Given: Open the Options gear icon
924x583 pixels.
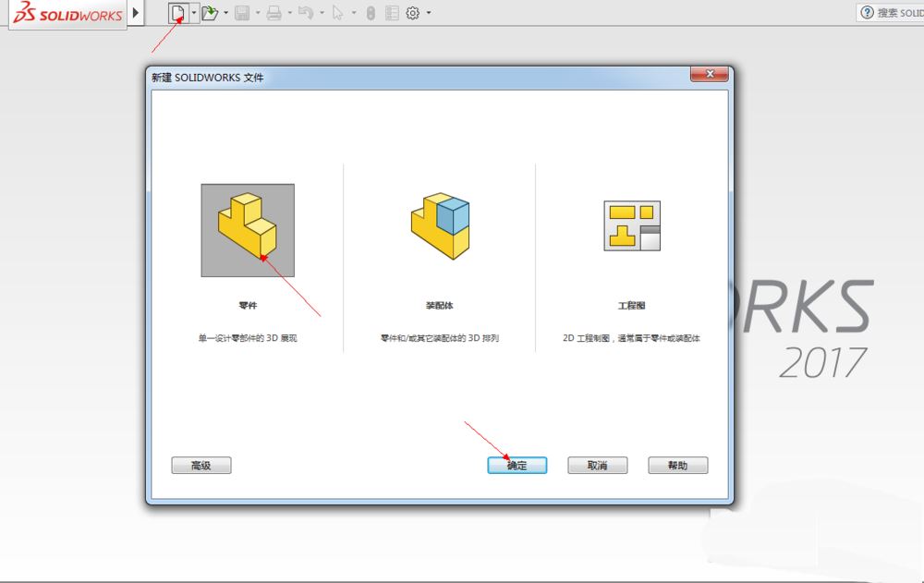Looking at the screenshot, I should 412,12.
